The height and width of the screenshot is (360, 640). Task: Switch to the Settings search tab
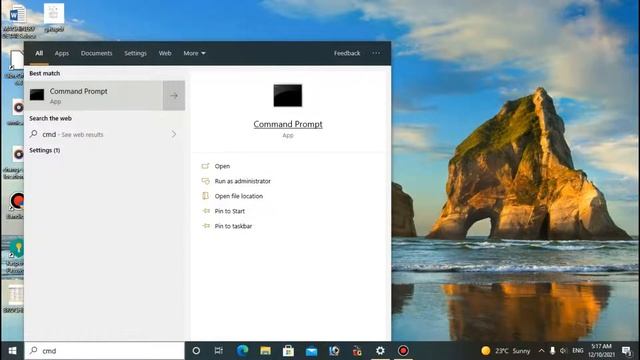[135, 53]
